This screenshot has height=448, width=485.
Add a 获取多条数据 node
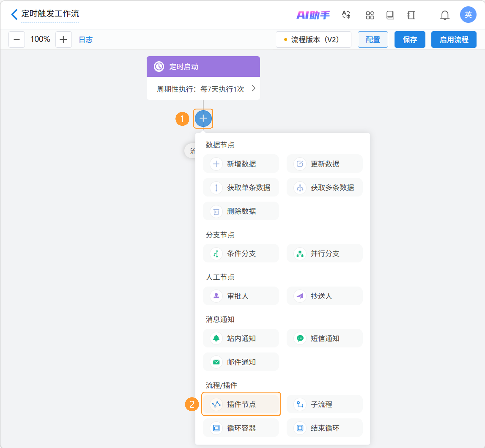click(x=324, y=187)
